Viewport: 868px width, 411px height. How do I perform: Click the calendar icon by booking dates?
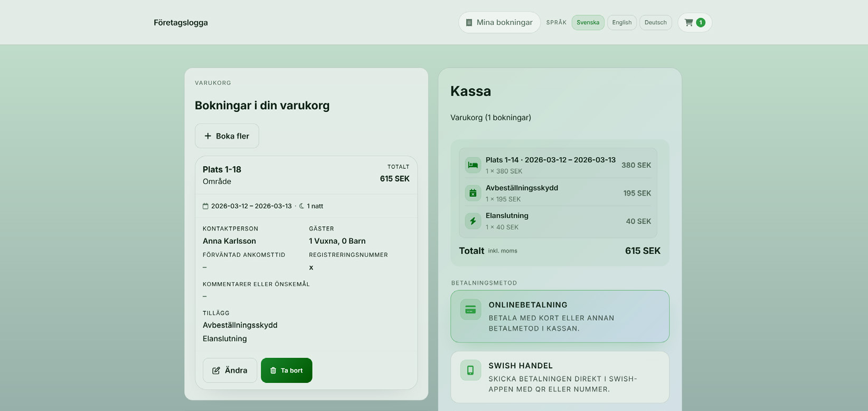[x=205, y=206]
